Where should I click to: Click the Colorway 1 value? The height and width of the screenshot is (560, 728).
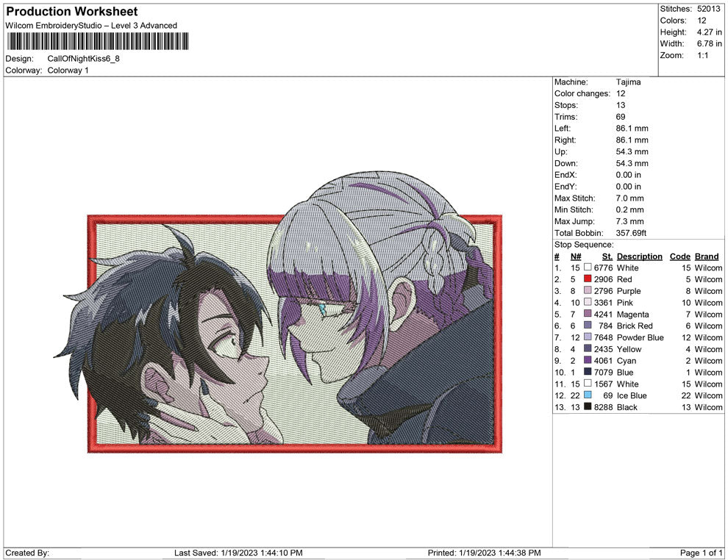point(68,71)
